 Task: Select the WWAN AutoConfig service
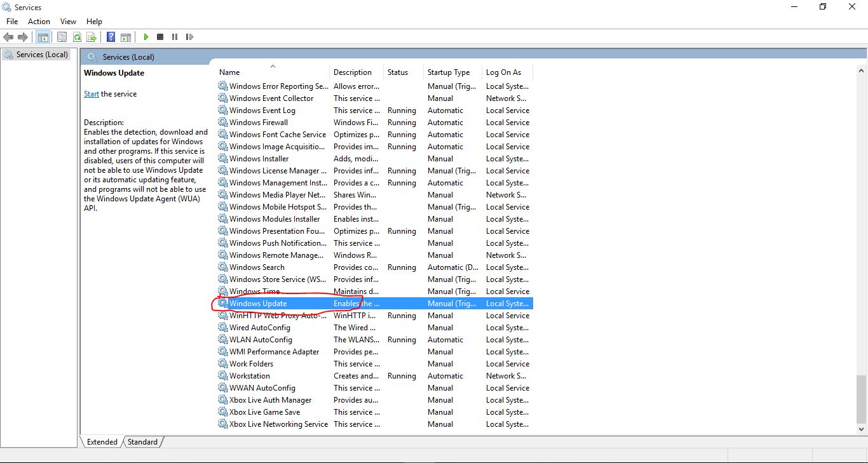tap(375, 388)
